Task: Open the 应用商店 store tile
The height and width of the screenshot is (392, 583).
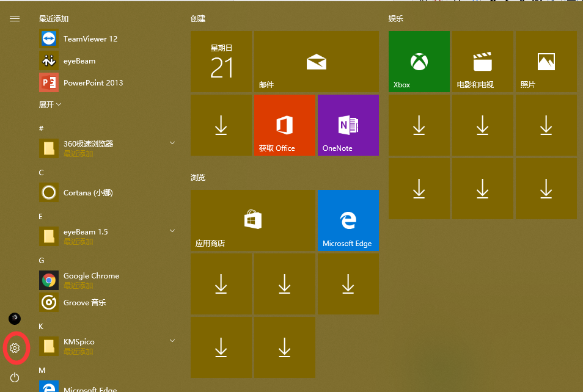Action: click(x=253, y=220)
